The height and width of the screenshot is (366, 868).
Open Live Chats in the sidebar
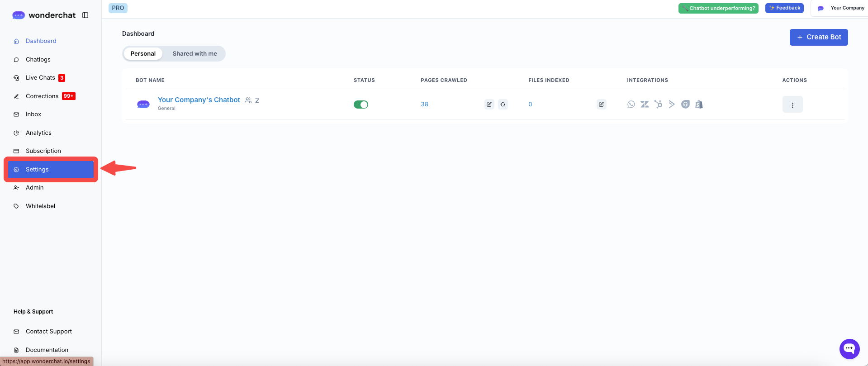(x=40, y=78)
